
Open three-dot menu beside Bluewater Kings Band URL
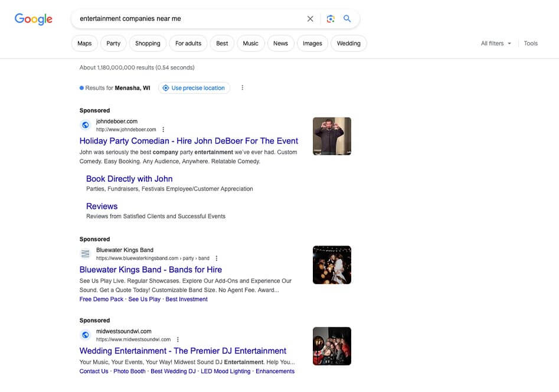(x=217, y=259)
